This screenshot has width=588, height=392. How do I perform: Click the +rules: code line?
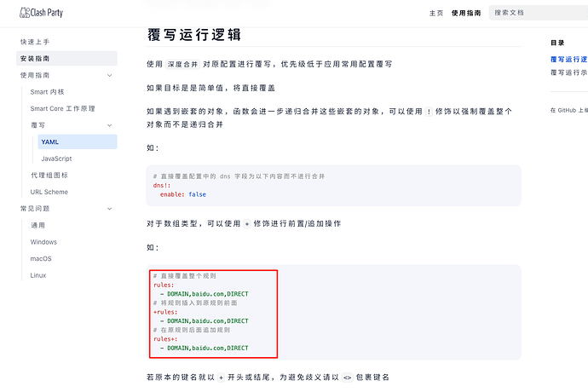pos(165,312)
